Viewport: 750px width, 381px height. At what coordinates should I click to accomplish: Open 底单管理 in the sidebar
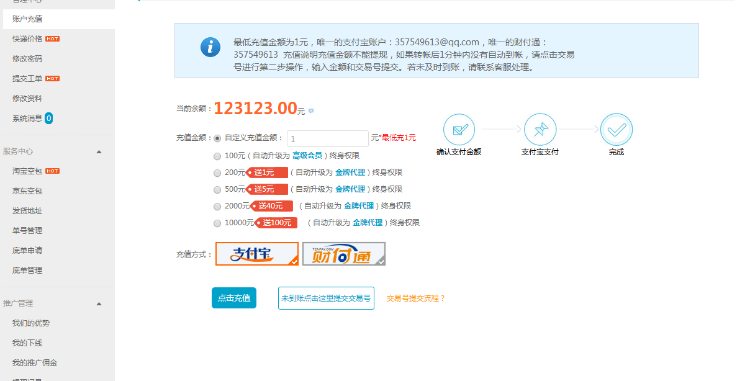27,271
